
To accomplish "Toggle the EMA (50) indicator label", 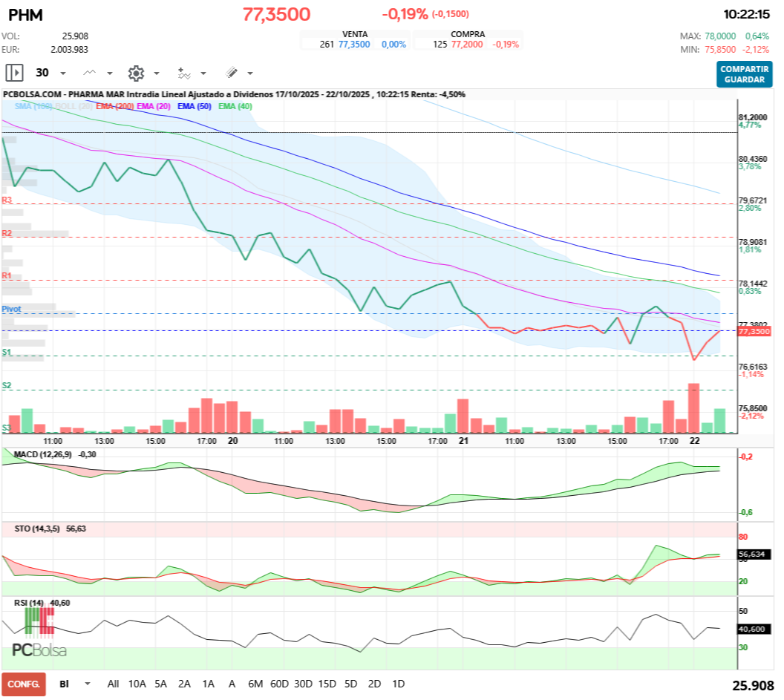I will point(195,106).
